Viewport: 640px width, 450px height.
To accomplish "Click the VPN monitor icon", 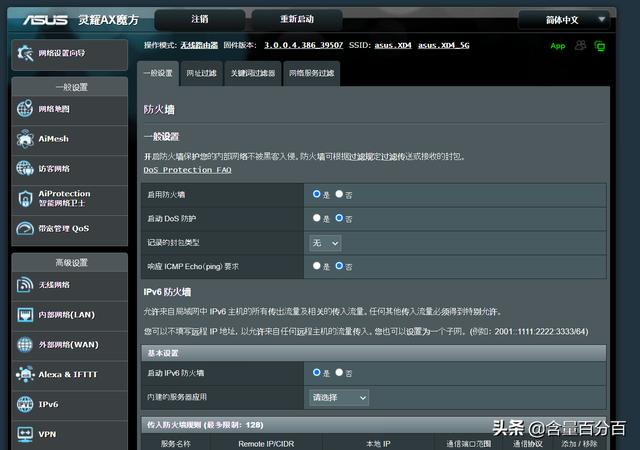I will tap(25, 434).
